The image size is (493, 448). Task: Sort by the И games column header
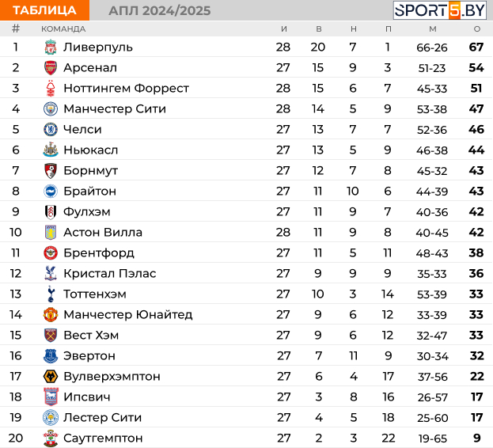pos(284,29)
